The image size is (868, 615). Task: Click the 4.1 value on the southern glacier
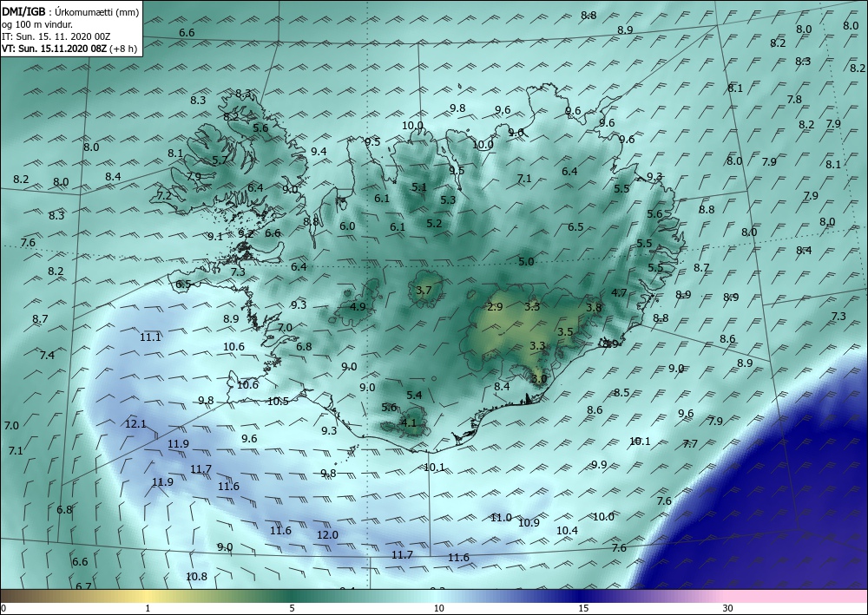coord(408,422)
